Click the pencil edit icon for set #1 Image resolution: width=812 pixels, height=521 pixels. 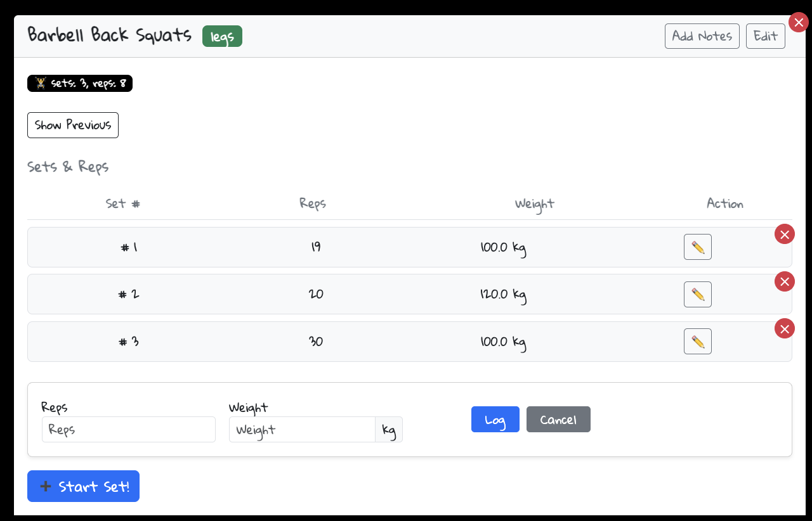click(x=697, y=247)
